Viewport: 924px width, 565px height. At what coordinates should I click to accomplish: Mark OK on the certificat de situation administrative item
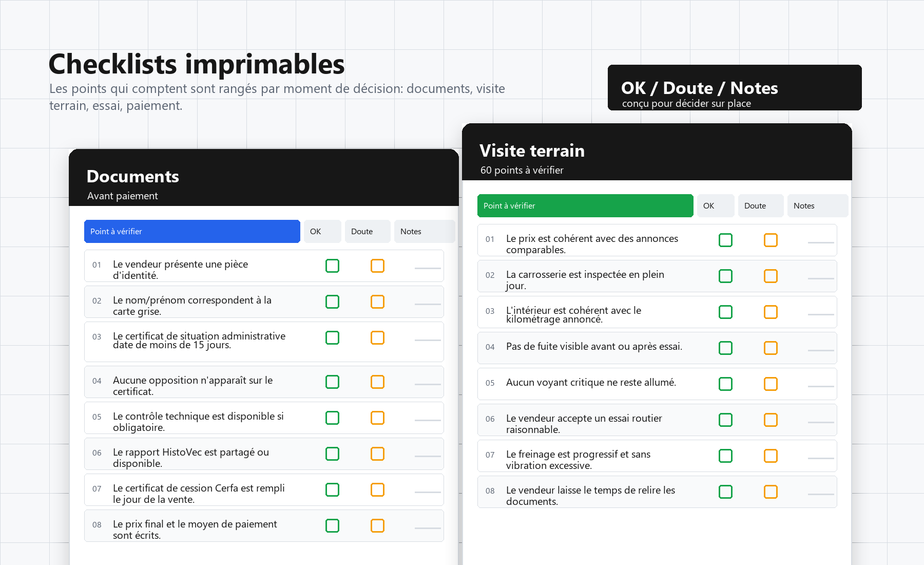332,338
